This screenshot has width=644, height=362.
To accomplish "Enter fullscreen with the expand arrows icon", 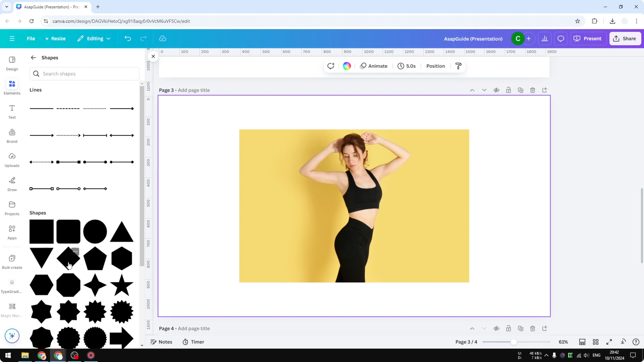I will [x=609, y=342].
